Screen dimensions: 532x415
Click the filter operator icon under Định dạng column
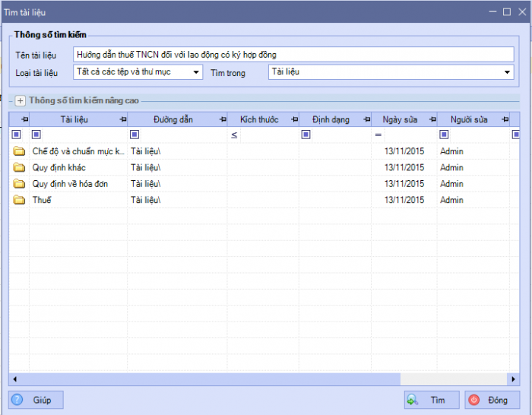tap(306, 135)
